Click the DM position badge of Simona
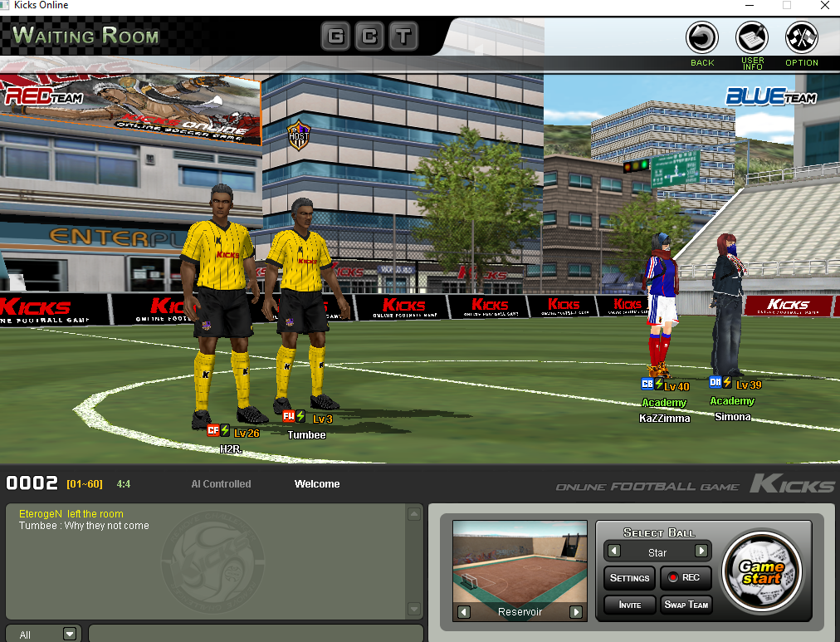 pos(715,382)
